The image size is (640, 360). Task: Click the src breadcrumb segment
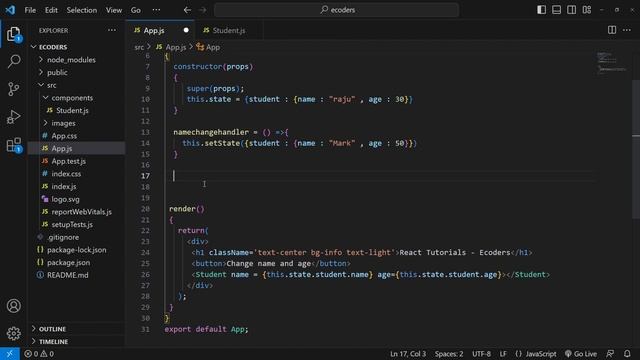[139, 47]
